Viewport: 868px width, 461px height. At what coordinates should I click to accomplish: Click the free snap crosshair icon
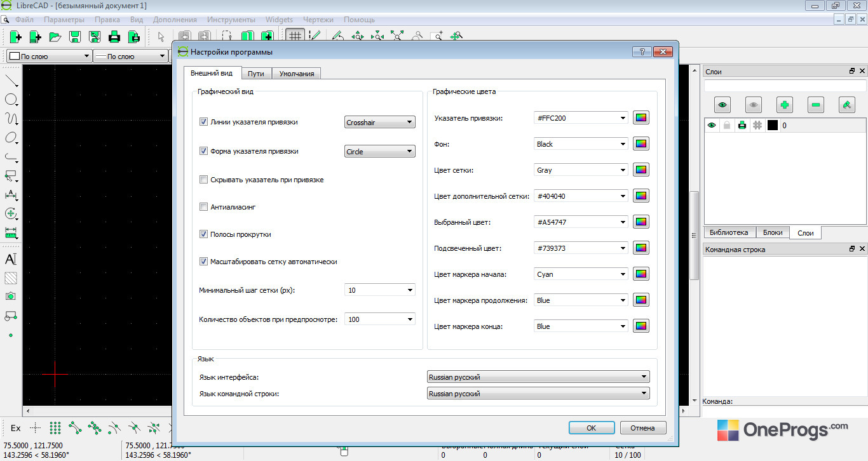click(36, 428)
